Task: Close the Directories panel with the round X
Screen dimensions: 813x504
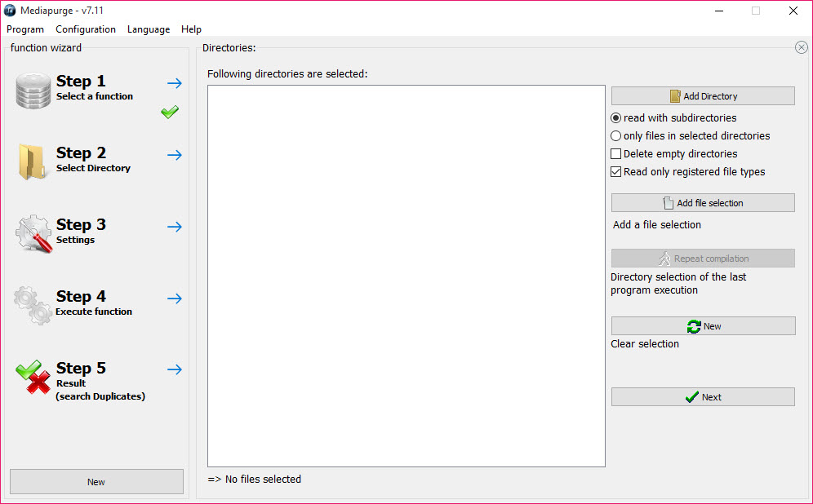Action: [x=801, y=47]
